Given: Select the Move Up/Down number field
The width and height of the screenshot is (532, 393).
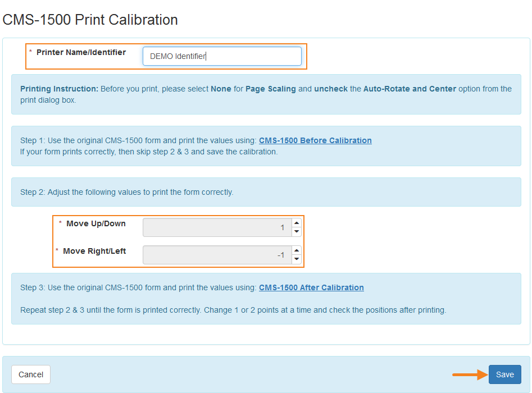Looking at the screenshot, I should (217, 227).
